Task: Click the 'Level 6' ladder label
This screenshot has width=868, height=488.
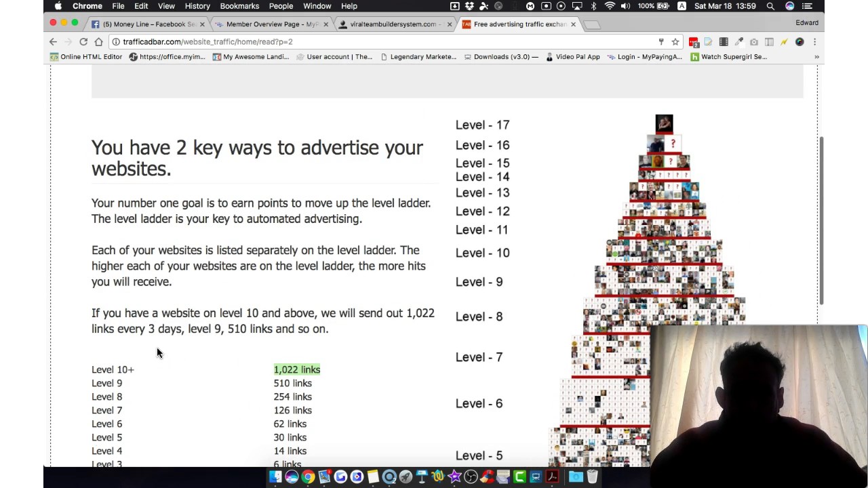Action: point(479,403)
